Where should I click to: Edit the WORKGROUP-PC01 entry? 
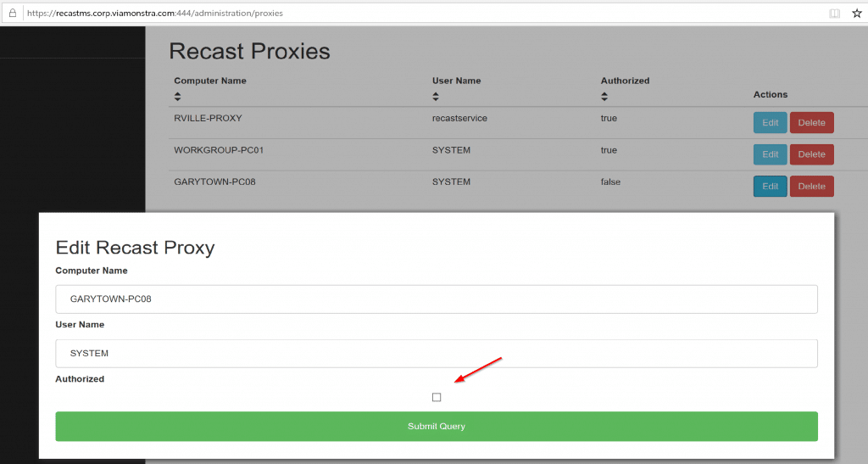click(770, 154)
